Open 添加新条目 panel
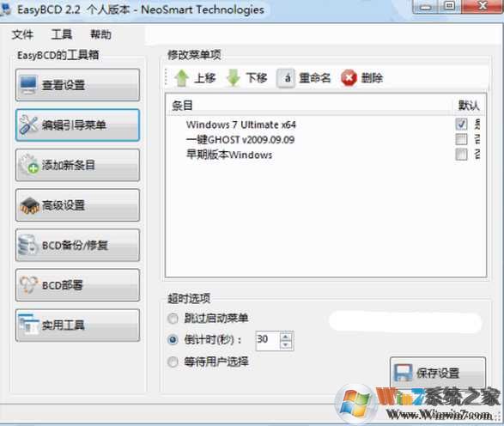 click(x=77, y=165)
